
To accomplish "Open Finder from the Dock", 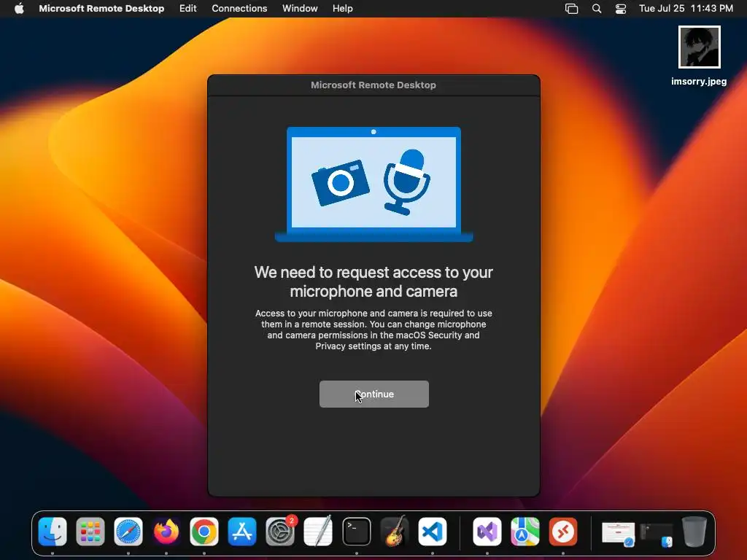I will [x=53, y=531].
